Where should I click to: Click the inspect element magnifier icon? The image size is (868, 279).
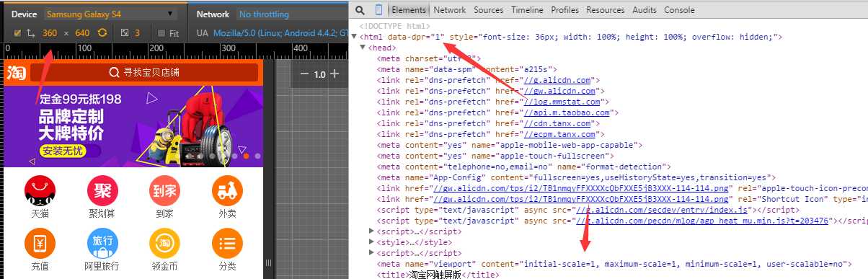[360, 10]
